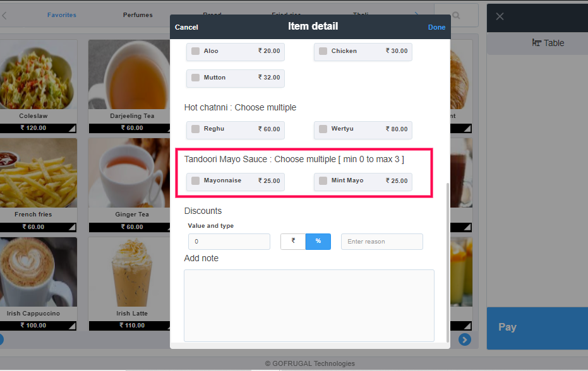Select the Irish Cappuccino item image
The height and width of the screenshot is (371, 588).
[39, 272]
